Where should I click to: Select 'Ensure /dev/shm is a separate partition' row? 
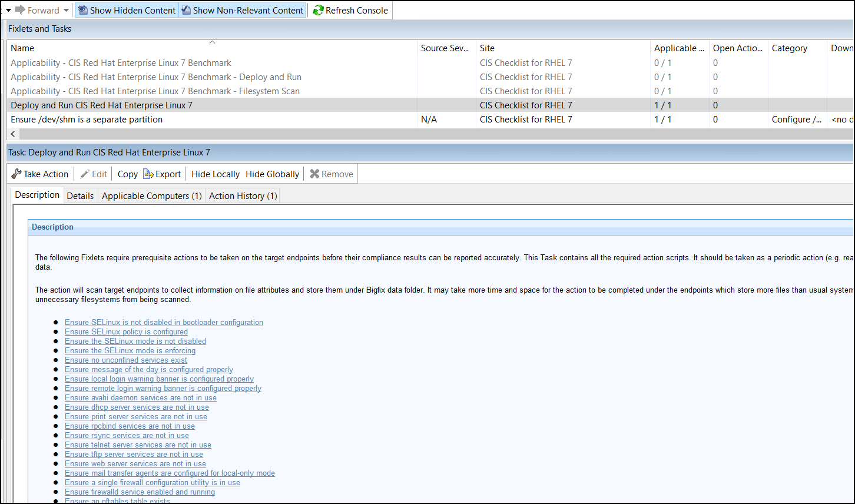click(x=430, y=120)
